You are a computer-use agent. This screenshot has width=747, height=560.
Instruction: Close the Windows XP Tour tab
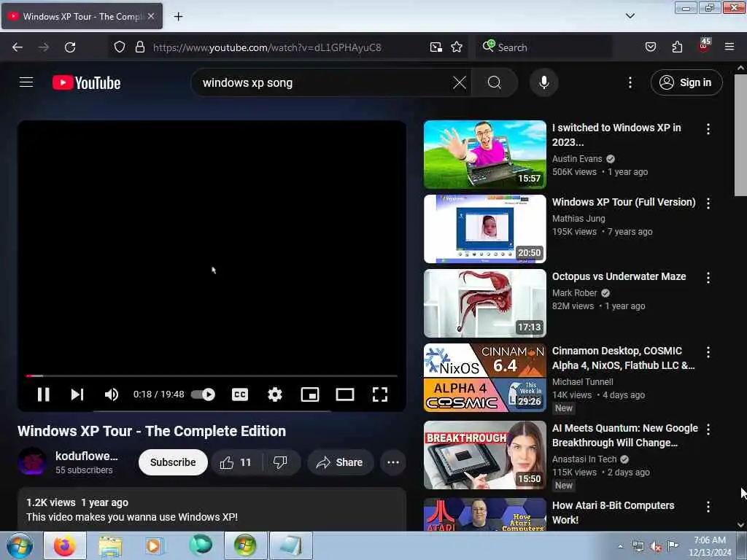[151, 16]
